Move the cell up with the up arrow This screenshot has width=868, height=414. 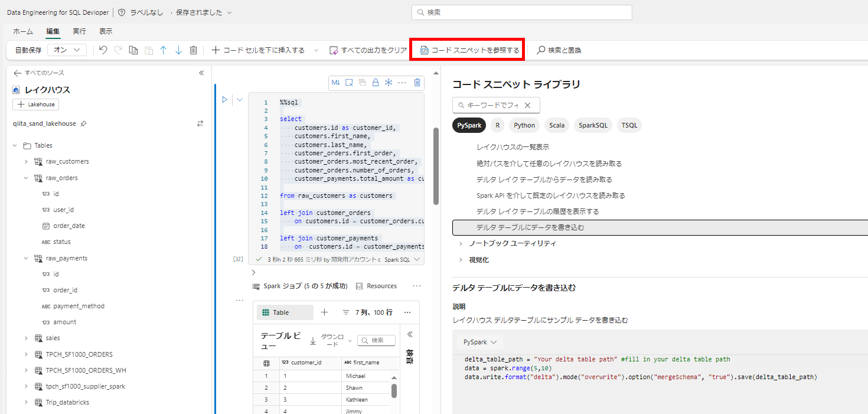coord(164,50)
